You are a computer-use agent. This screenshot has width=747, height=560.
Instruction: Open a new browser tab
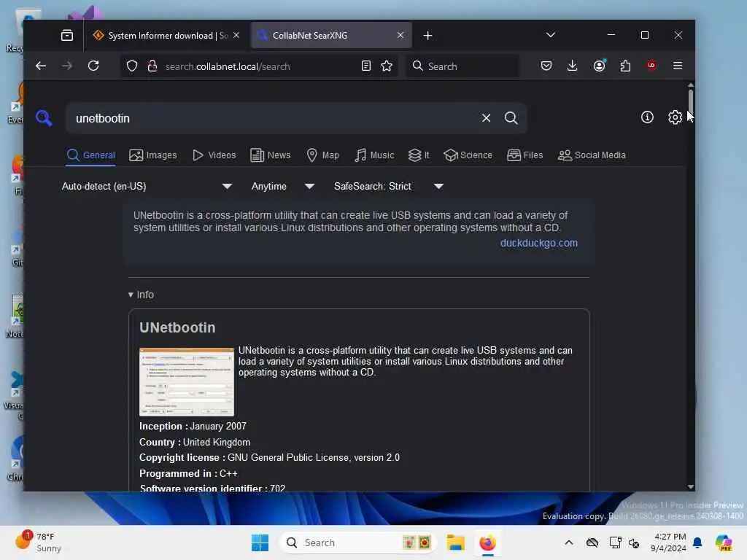pyautogui.click(x=427, y=35)
